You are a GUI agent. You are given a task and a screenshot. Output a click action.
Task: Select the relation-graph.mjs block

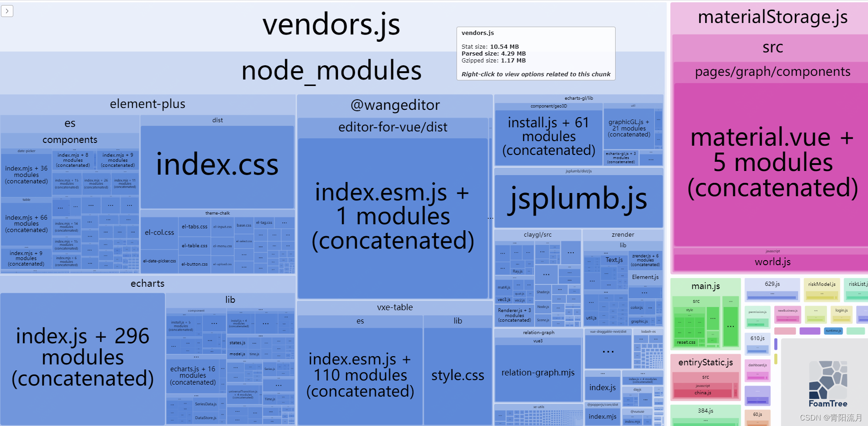(x=538, y=373)
